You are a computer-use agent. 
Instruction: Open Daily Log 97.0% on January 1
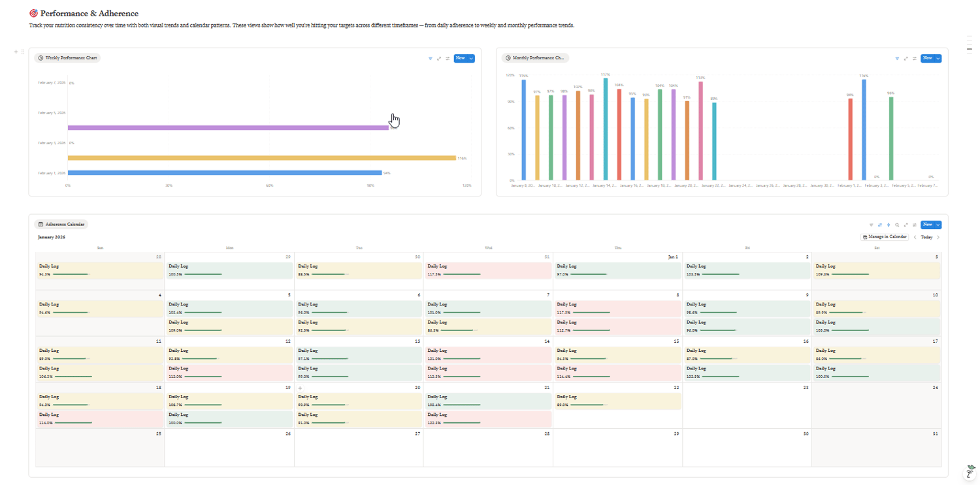pyautogui.click(x=617, y=270)
